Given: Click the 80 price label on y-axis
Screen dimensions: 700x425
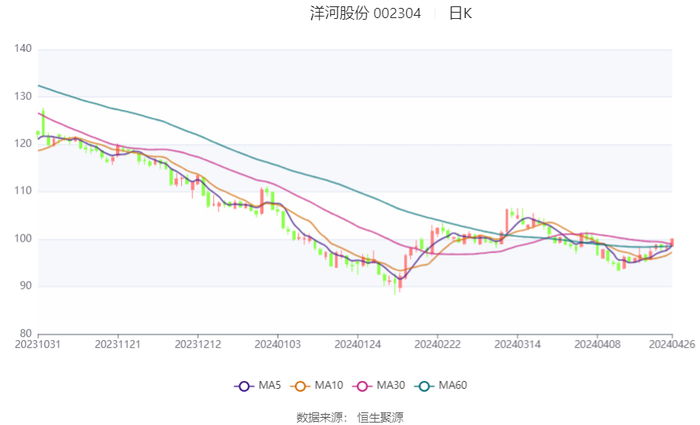Looking at the screenshot, I should [x=26, y=333].
